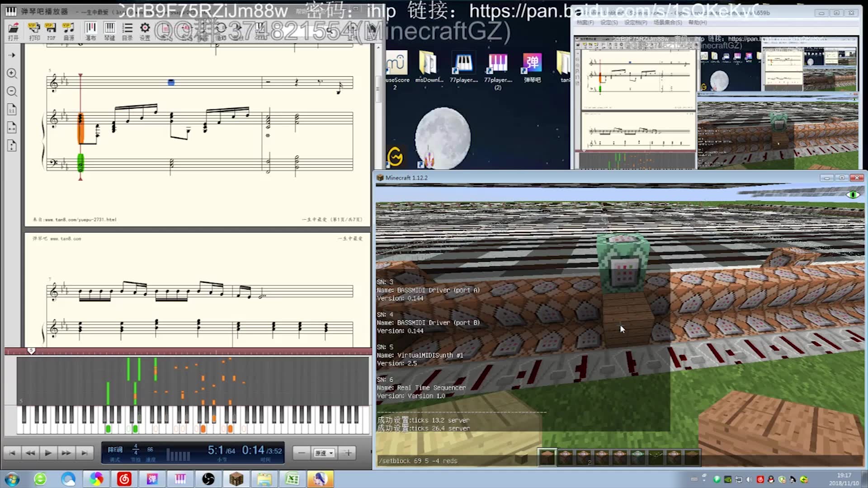The image size is (868, 488).
Task: Decrease playback speed with minus button
Action: 302,453
